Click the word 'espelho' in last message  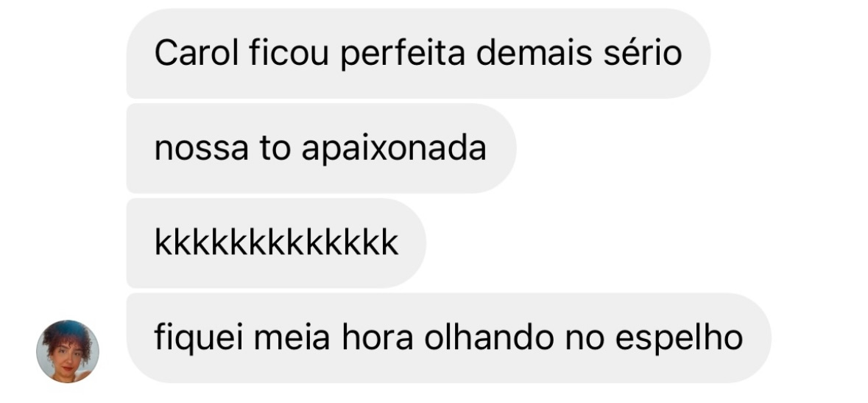(679, 338)
